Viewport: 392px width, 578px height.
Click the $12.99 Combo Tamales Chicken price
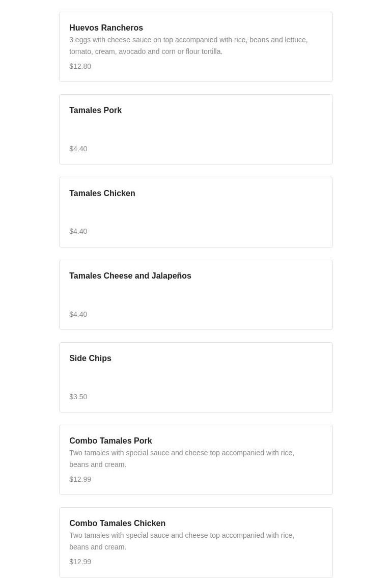(80, 562)
